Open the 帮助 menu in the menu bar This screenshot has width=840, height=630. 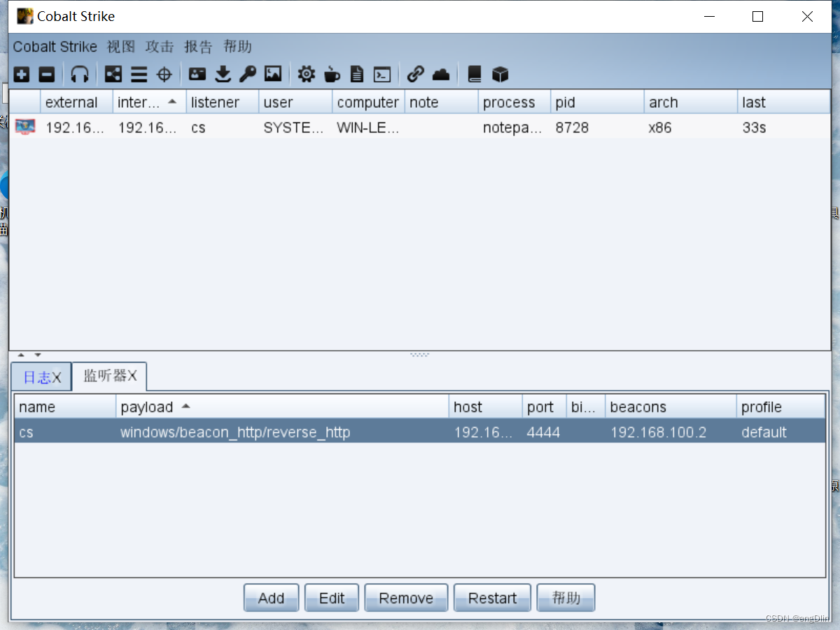click(237, 47)
